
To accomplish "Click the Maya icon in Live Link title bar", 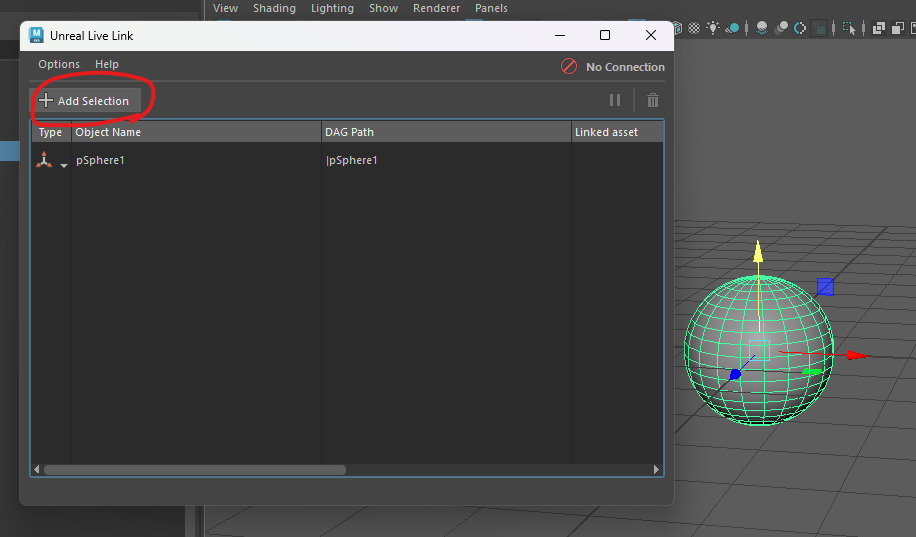I will (x=36, y=35).
